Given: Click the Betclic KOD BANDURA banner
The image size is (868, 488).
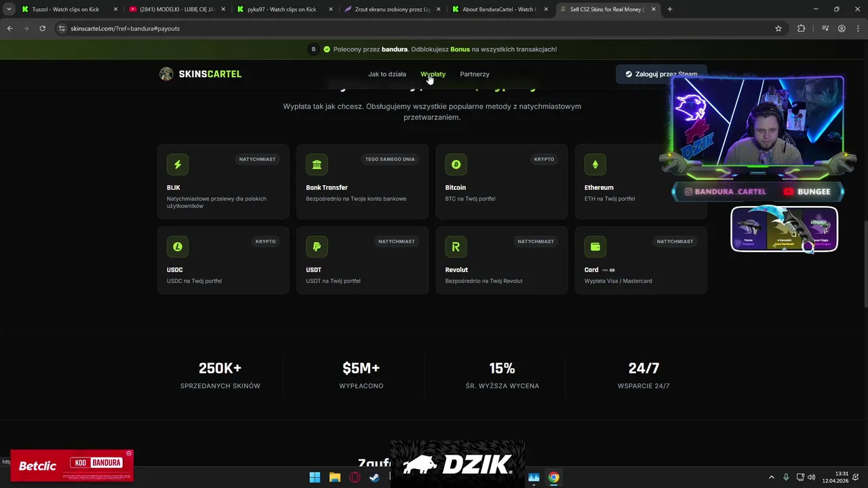Looking at the screenshot, I should click(x=72, y=464).
